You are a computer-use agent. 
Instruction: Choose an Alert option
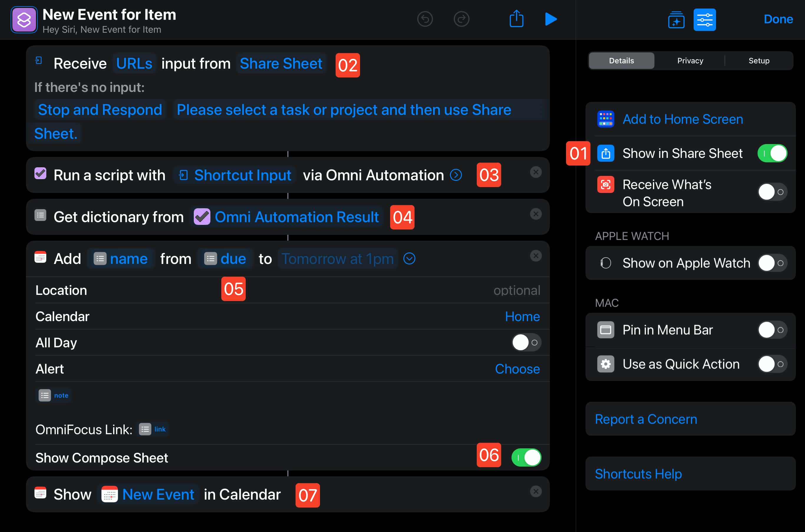(x=517, y=369)
